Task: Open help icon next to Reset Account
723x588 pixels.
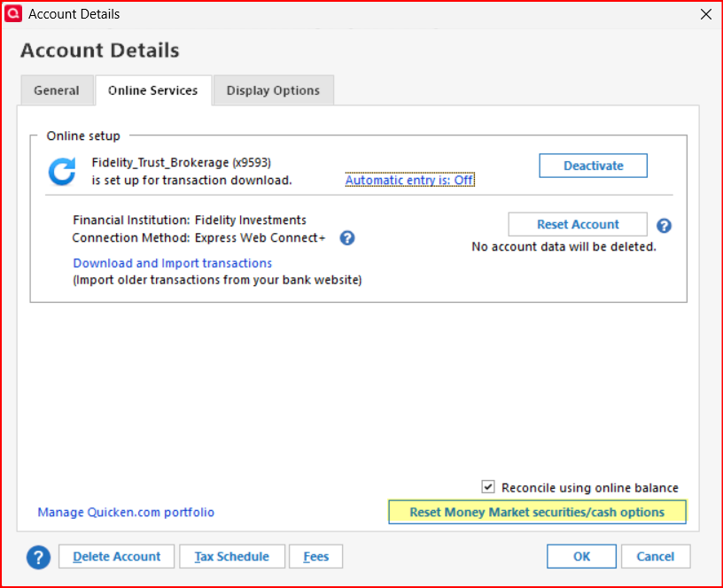Action: tap(664, 225)
